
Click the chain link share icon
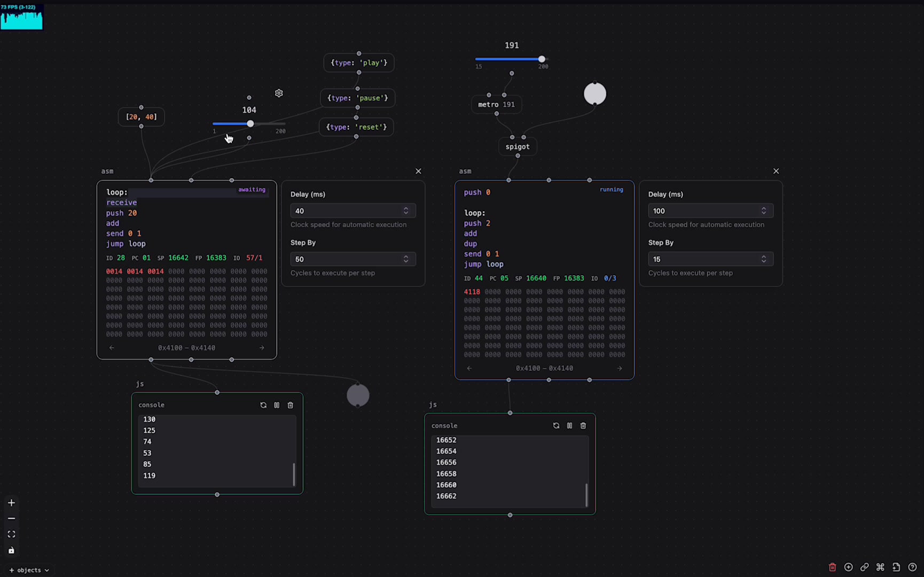[x=864, y=567]
